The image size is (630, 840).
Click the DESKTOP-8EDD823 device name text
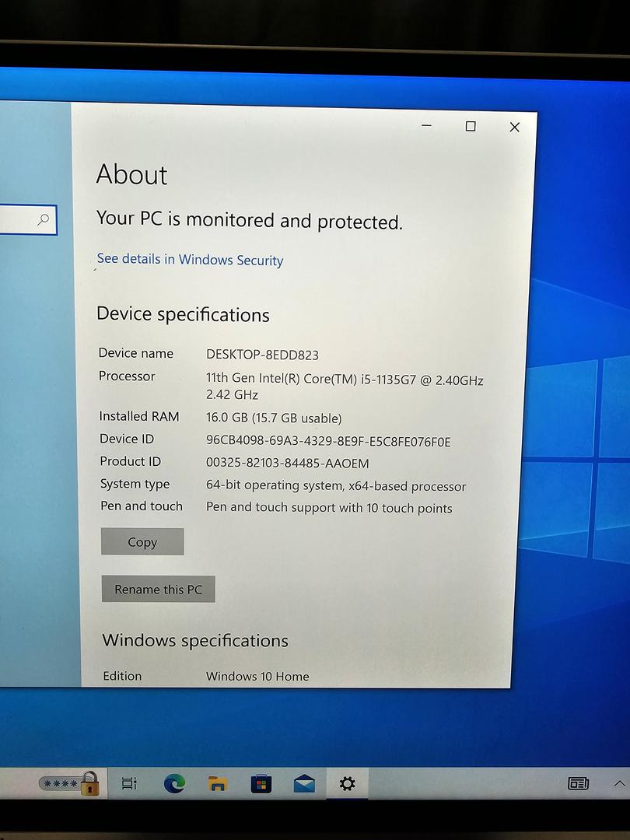click(262, 355)
